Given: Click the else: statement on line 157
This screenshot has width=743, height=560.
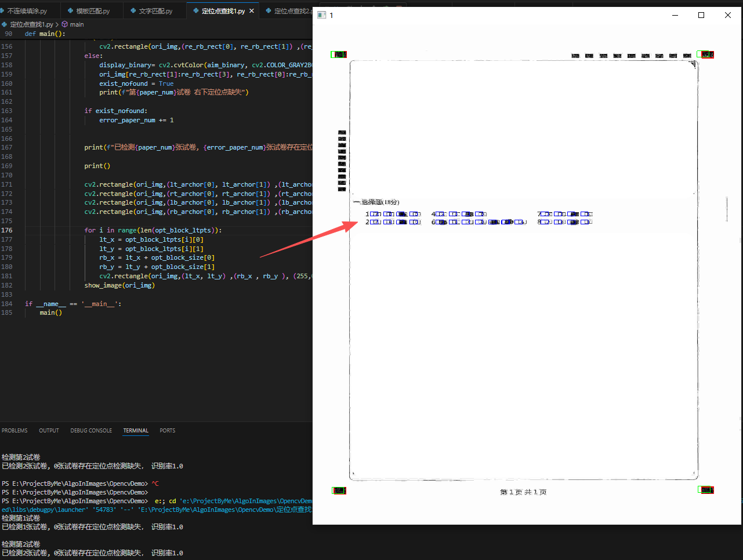Looking at the screenshot, I should [93, 56].
